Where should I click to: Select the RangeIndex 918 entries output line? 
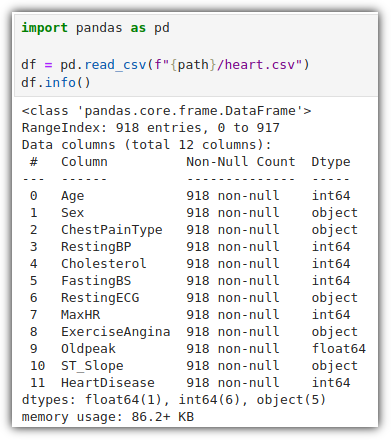(x=151, y=128)
